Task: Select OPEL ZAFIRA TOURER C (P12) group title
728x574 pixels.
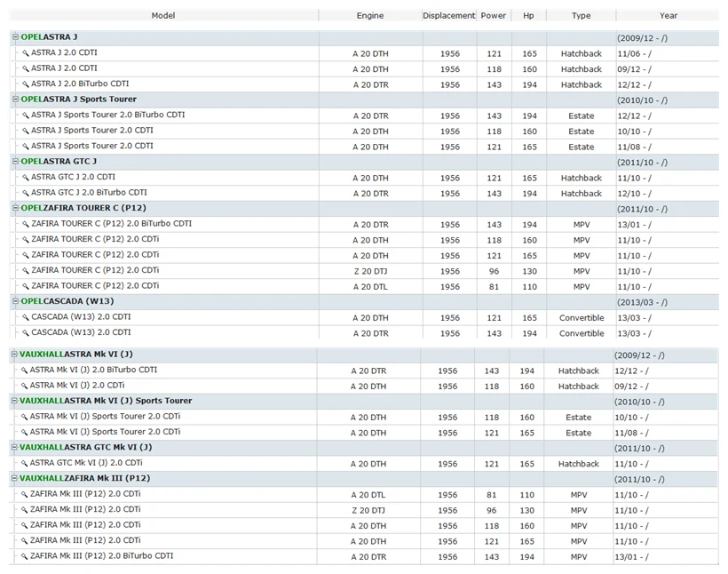Action: [x=83, y=208]
